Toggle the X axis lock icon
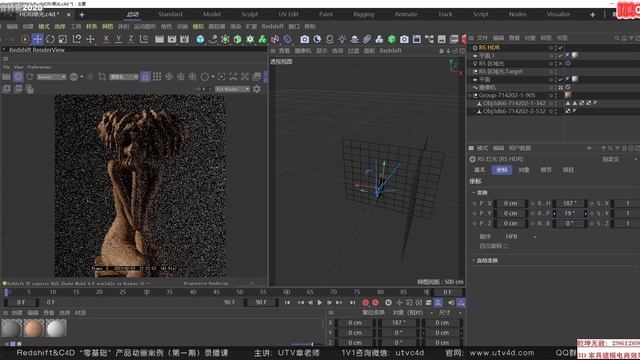The width and height of the screenshot is (640, 360). click(x=106, y=39)
